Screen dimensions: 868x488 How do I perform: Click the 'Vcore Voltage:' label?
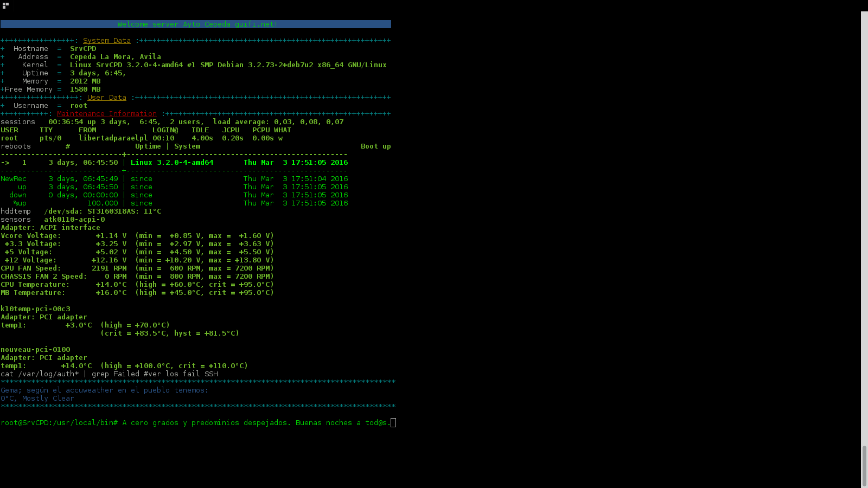(x=31, y=236)
